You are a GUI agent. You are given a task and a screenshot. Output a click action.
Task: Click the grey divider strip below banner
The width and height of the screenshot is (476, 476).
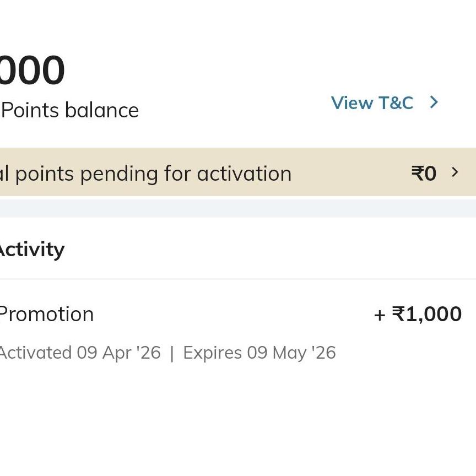point(238,208)
